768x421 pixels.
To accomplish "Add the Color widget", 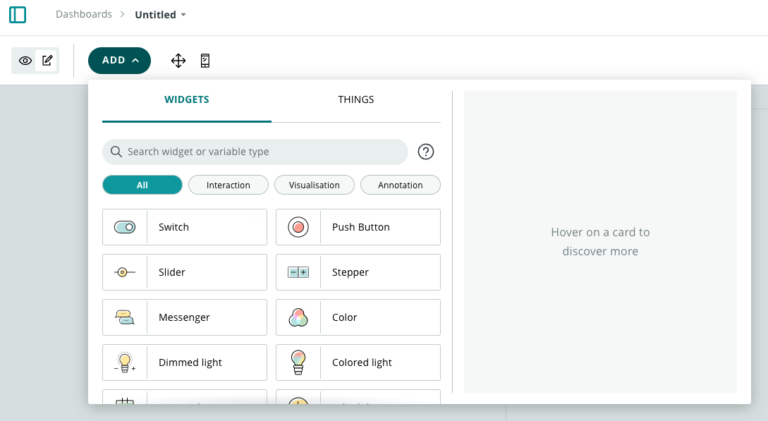I will (x=358, y=317).
